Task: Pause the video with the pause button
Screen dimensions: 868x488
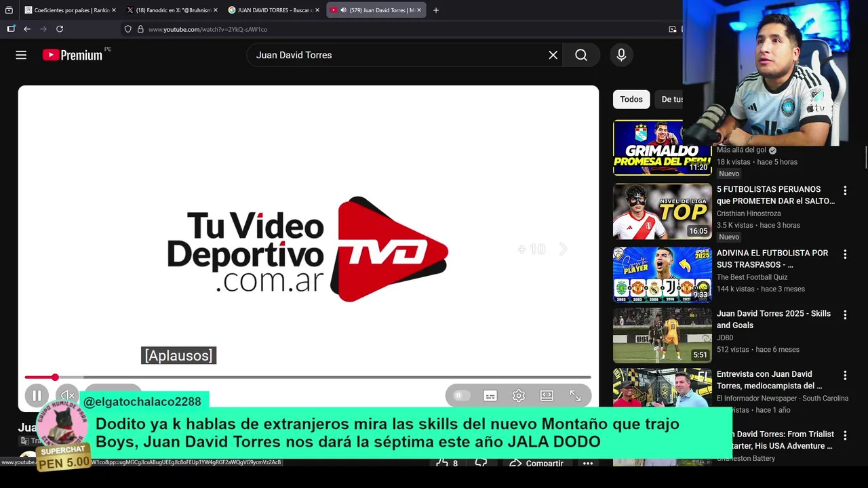Action: pos(37,395)
